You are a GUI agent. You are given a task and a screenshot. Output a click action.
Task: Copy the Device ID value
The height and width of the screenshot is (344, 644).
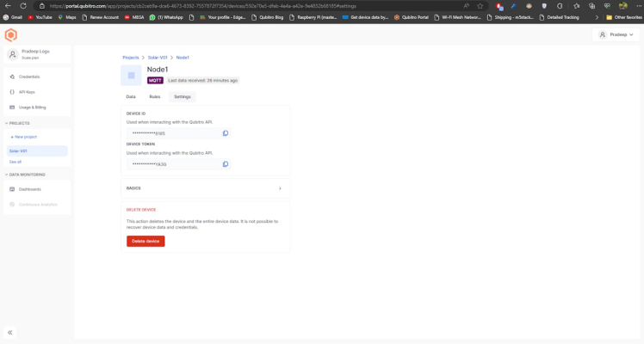pos(226,133)
